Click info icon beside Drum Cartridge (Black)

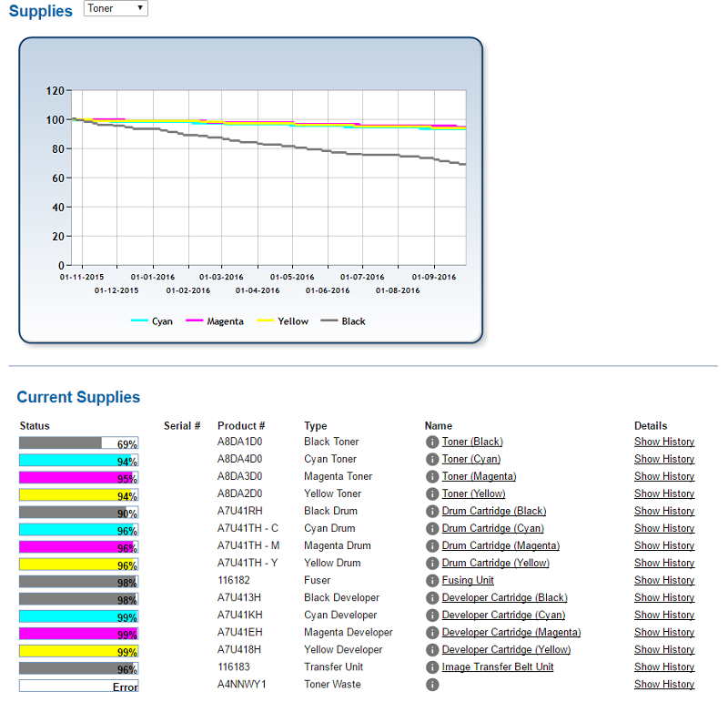click(x=431, y=511)
